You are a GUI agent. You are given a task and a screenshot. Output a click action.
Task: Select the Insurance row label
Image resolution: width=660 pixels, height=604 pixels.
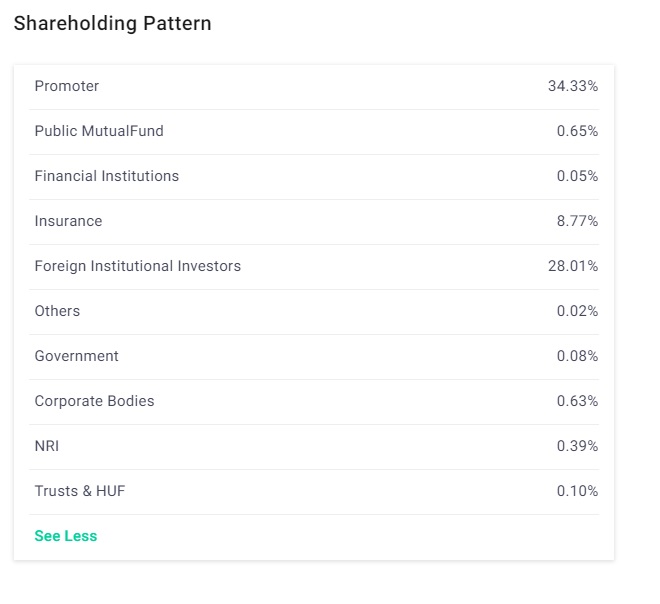(68, 221)
